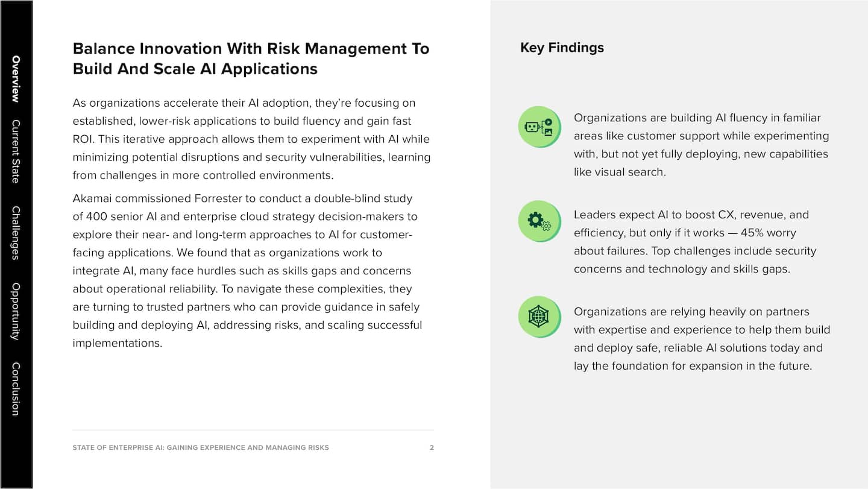
Task: Switch to the Current State tab
Action: click(16, 151)
